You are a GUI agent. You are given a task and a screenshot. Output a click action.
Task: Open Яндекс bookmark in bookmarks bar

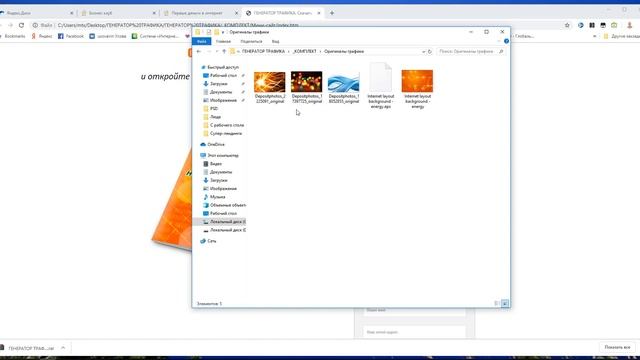pos(42,36)
